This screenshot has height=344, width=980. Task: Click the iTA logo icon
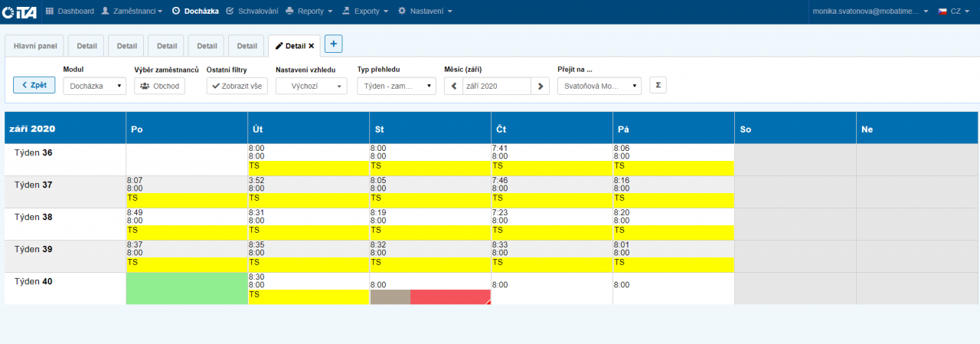(19, 11)
